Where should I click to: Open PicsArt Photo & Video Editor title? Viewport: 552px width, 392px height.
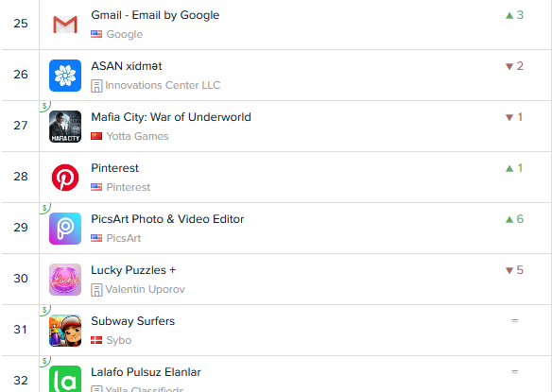(x=167, y=219)
